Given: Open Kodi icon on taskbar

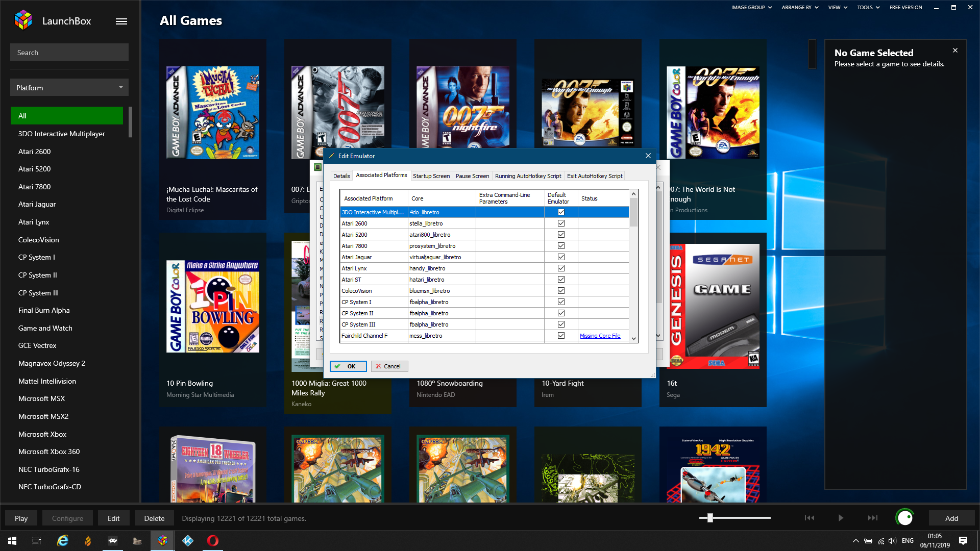Looking at the screenshot, I should point(188,541).
